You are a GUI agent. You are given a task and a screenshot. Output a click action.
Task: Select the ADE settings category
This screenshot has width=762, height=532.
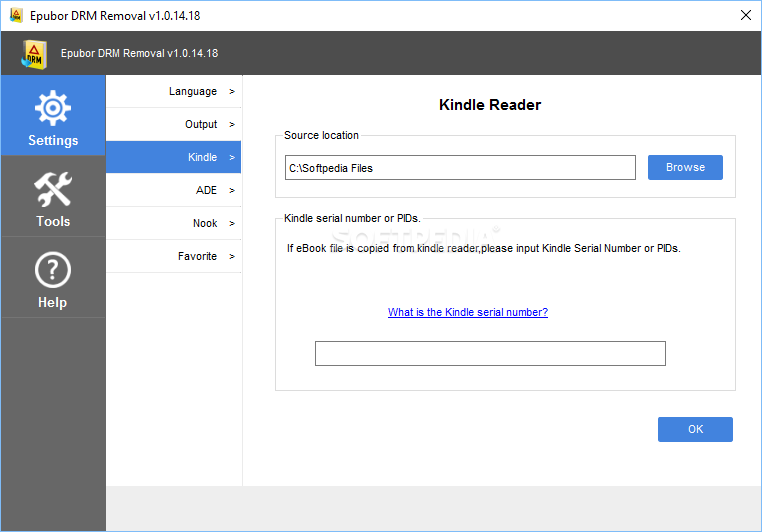click(x=173, y=190)
